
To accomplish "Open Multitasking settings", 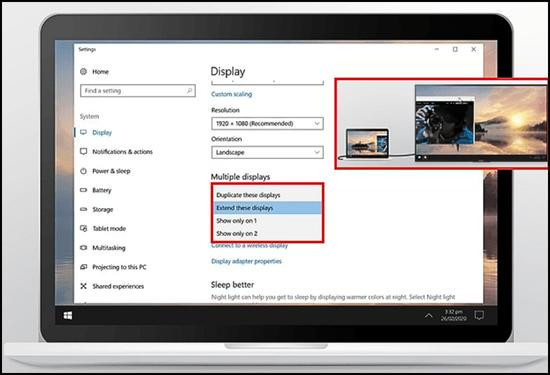I will tap(109, 248).
